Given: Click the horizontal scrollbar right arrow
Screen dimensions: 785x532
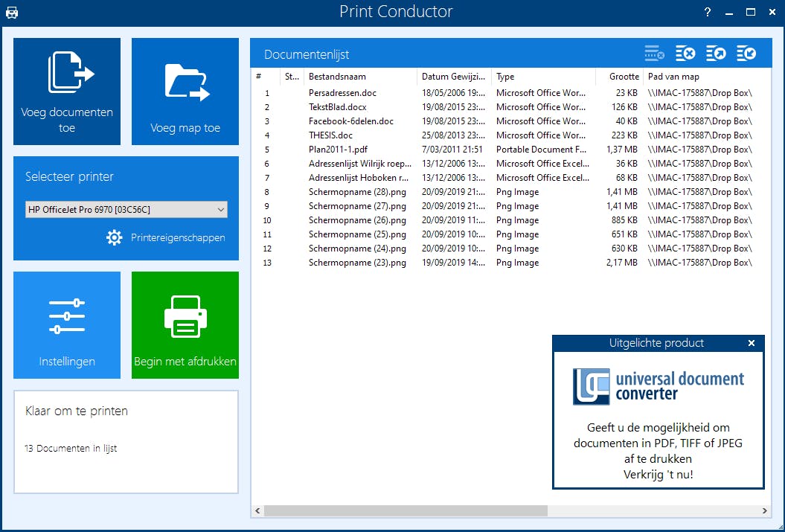Looking at the screenshot, I should (764, 510).
